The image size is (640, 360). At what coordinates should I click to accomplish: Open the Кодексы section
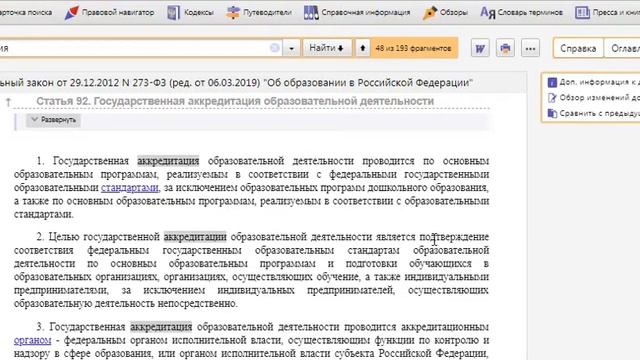190,13
